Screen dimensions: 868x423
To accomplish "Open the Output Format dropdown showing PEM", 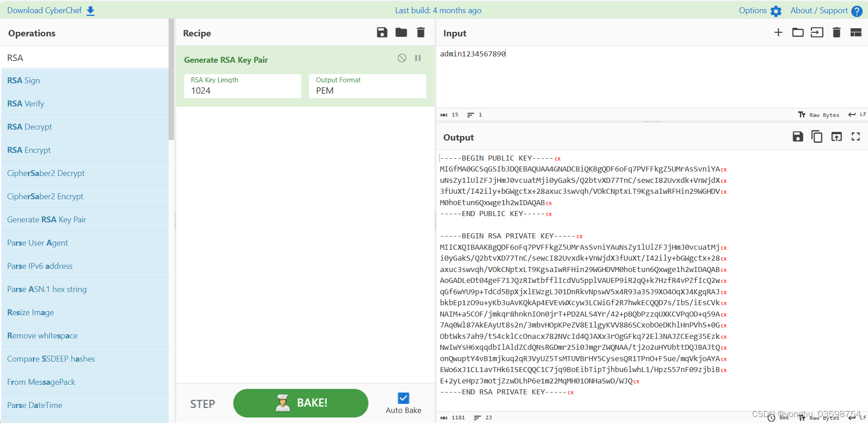I will (x=366, y=91).
